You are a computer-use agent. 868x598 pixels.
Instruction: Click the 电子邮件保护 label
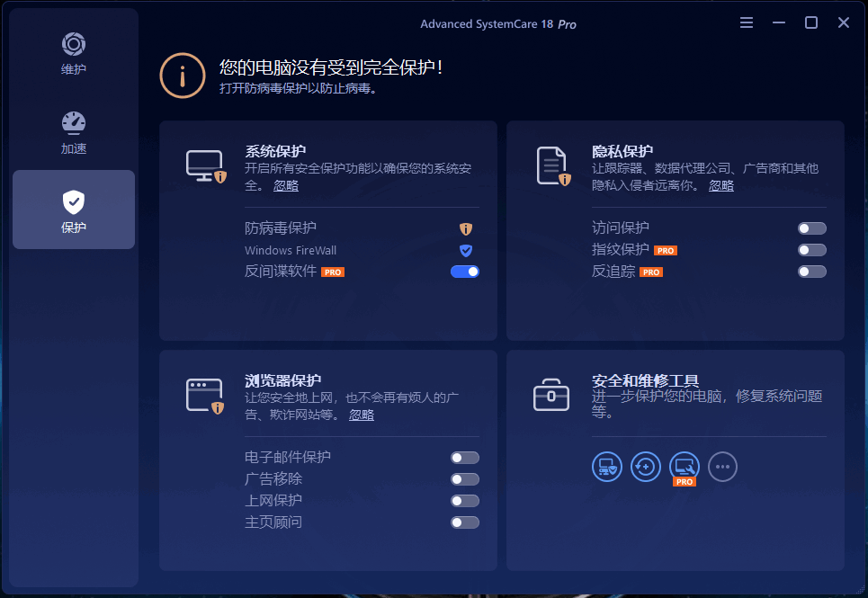click(x=288, y=457)
